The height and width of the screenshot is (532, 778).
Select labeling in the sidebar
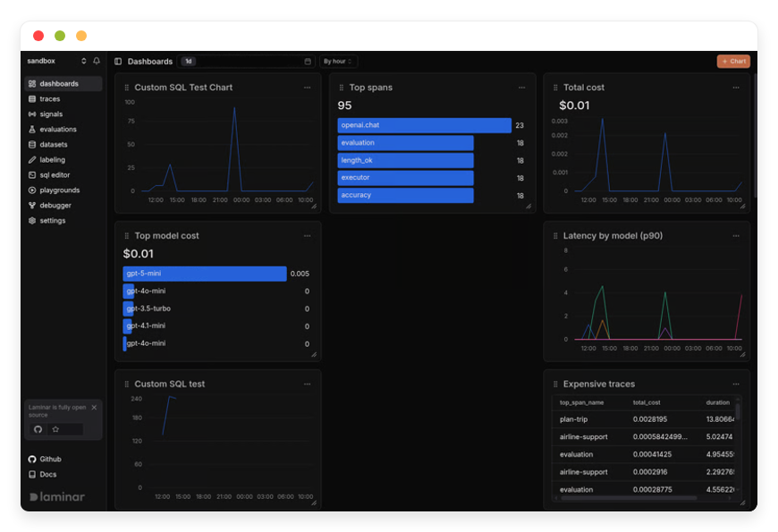click(63, 160)
